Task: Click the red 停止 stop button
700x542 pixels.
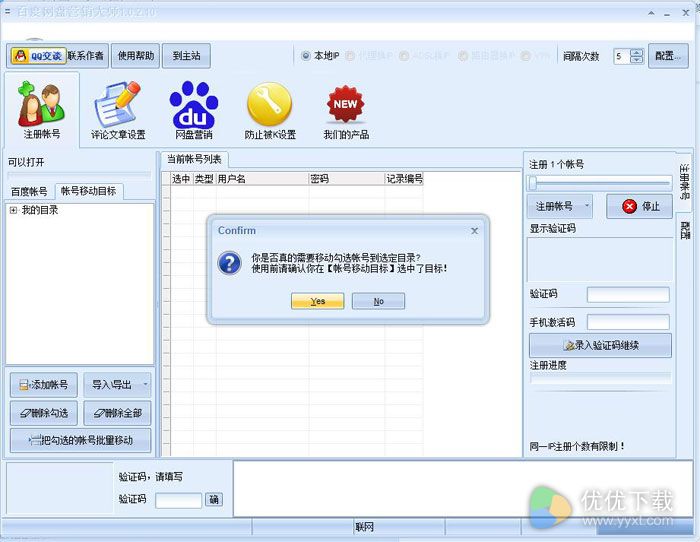Action: 639,206
